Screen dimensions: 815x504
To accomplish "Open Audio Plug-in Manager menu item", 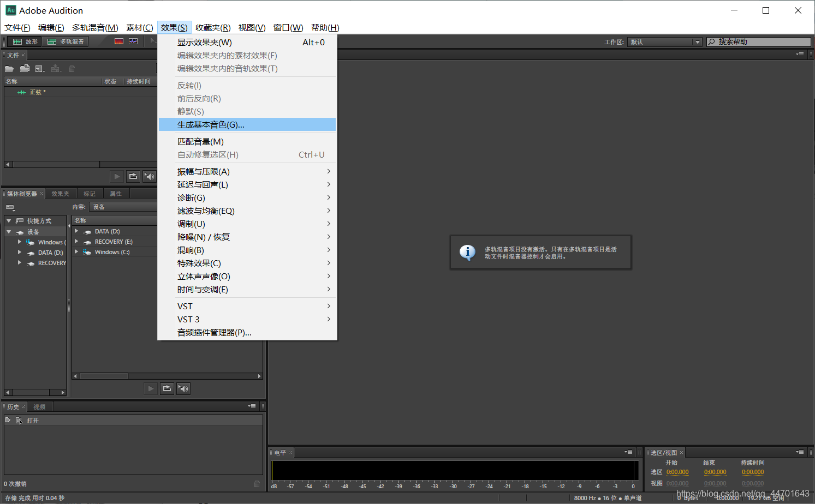I will click(x=247, y=332).
